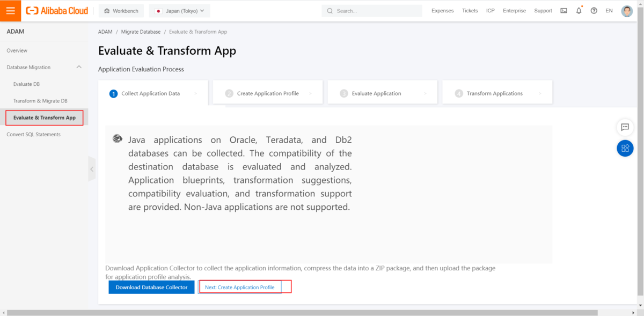Click the horizontal scrollbar at the bottom

tap(303, 312)
